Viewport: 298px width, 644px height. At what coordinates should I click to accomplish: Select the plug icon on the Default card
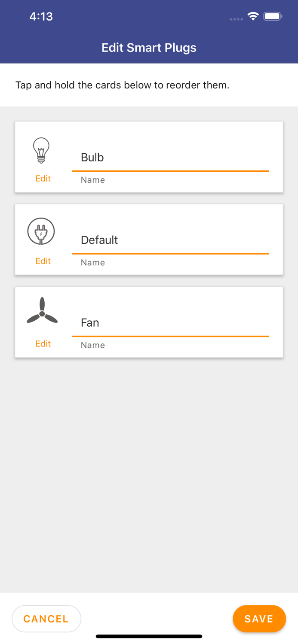41,231
